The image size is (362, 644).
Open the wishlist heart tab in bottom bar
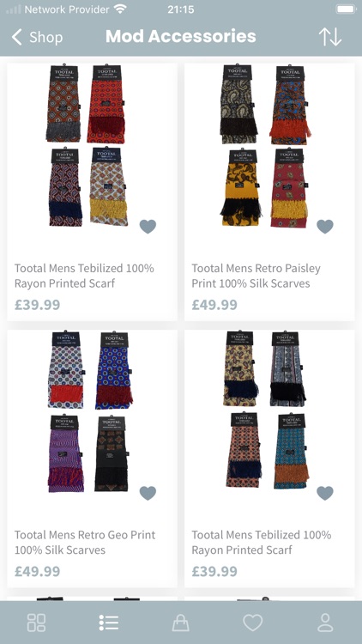pyautogui.click(x=253, y=623)
